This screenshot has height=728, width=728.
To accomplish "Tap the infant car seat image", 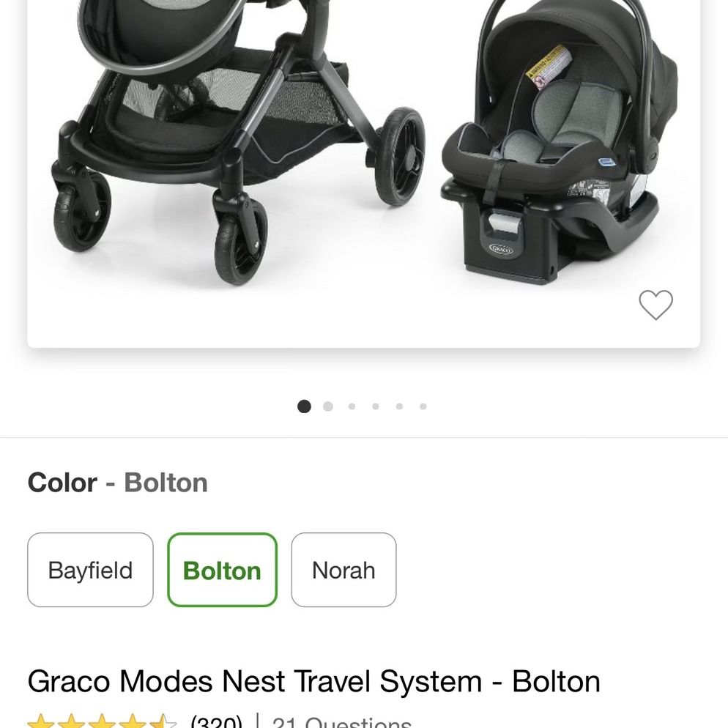I will click(557, 139).
